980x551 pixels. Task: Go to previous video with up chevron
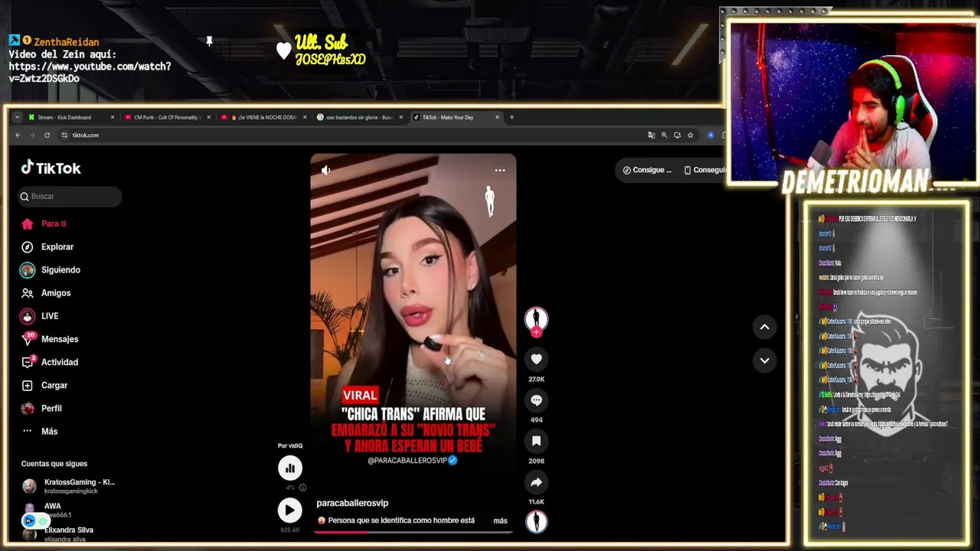[x=764, y=327]
